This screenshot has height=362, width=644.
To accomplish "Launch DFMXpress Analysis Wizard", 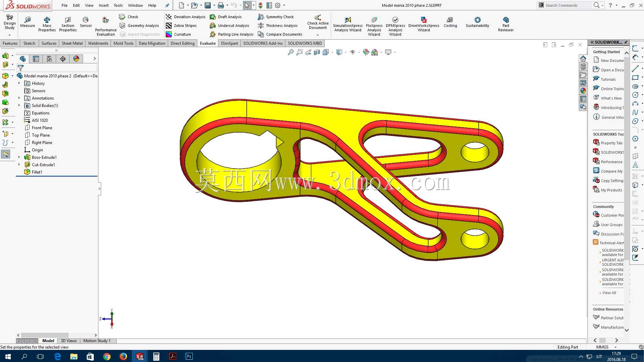I will (x=395, y=26).
